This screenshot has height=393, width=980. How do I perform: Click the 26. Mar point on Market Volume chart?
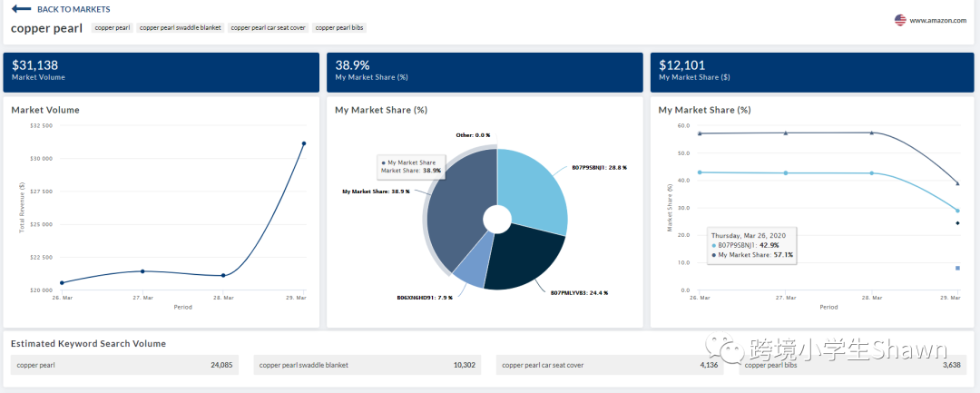pyautogui.click(x=62, y=283)
